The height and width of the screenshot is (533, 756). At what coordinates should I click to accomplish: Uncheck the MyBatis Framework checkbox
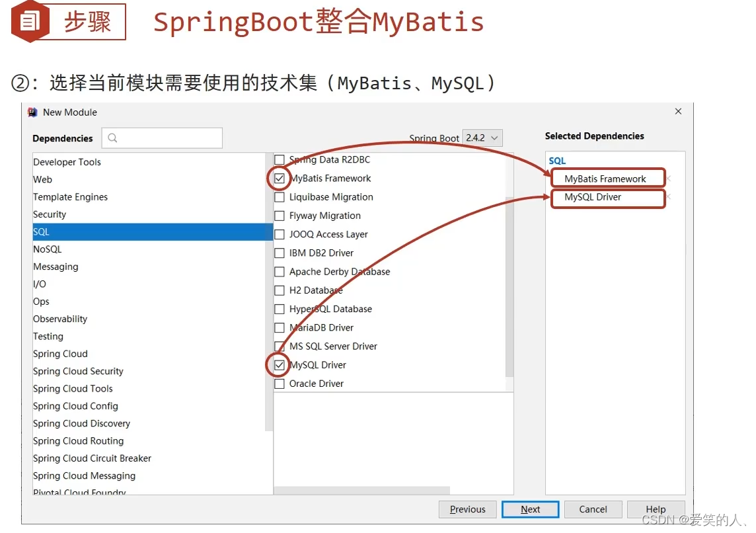coord(279,178)
